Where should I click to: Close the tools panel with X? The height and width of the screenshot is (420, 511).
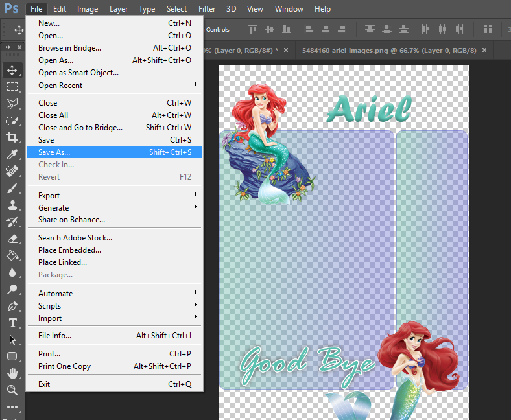click(x=19, y=47)
